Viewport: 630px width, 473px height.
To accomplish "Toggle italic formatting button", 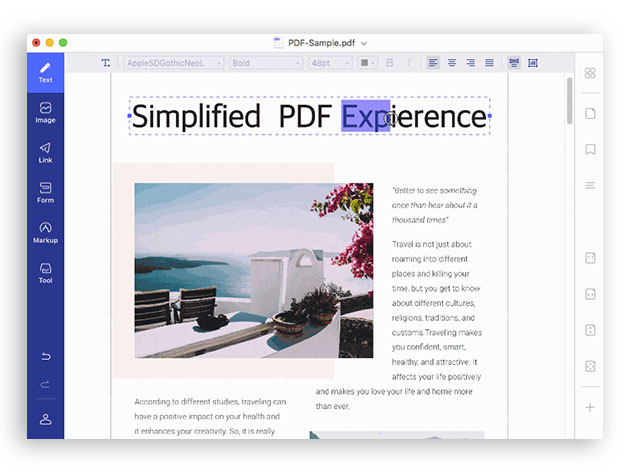I will click(408, 63).
